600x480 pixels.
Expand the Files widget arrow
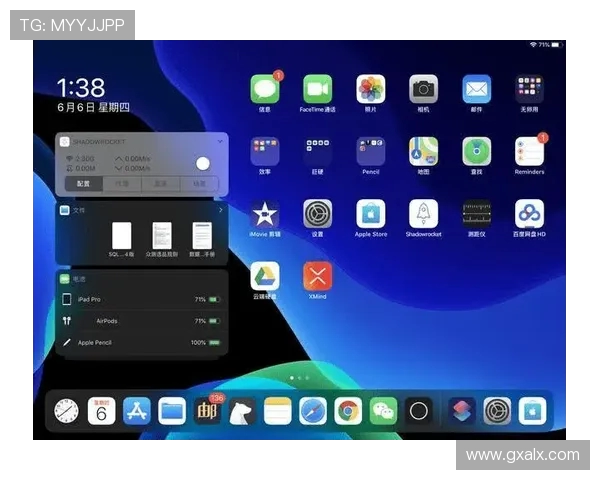[221, 210]
